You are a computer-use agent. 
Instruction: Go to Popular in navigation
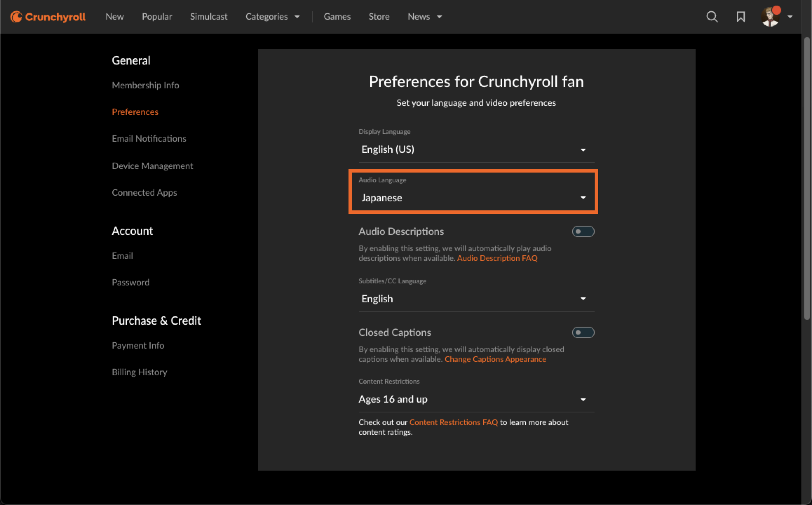(157, 16)
